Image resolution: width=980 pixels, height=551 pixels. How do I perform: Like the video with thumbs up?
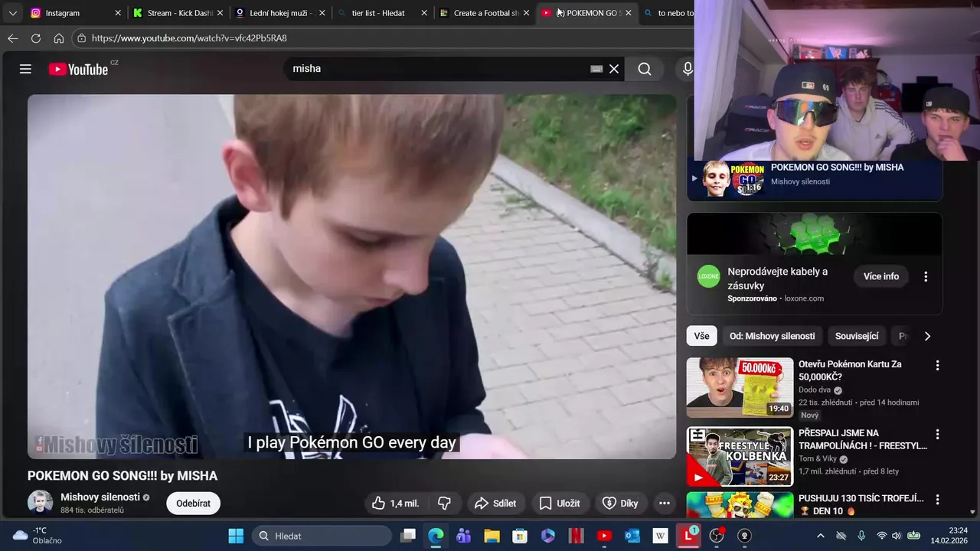coord(396,504)
